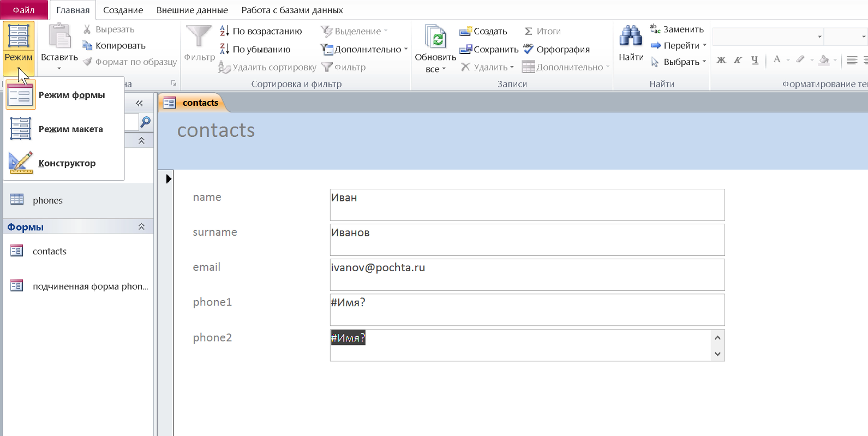Open Дополнительно records dropdown
The height and width of the screenshot is (436, 868).
566,67
